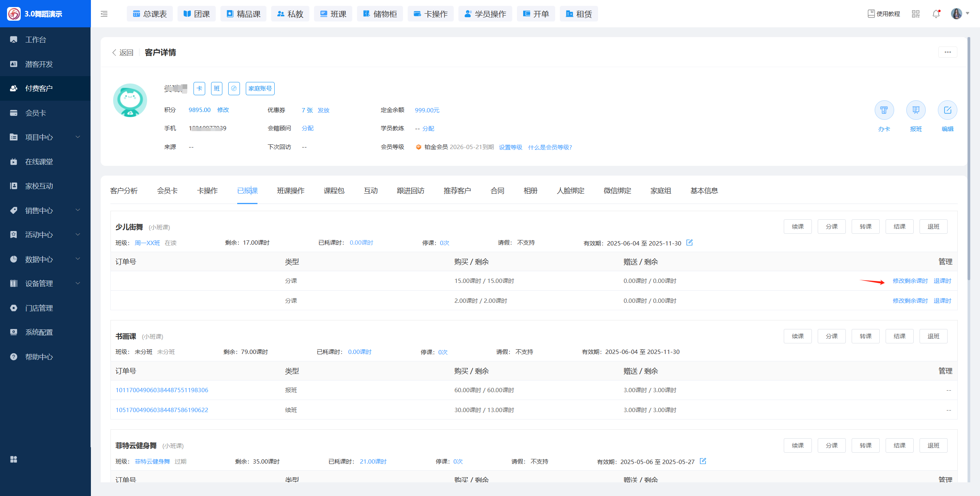The image size is (980, 496).
Task: Open the three-dots more options menu
Action: [x=948, y=52]
